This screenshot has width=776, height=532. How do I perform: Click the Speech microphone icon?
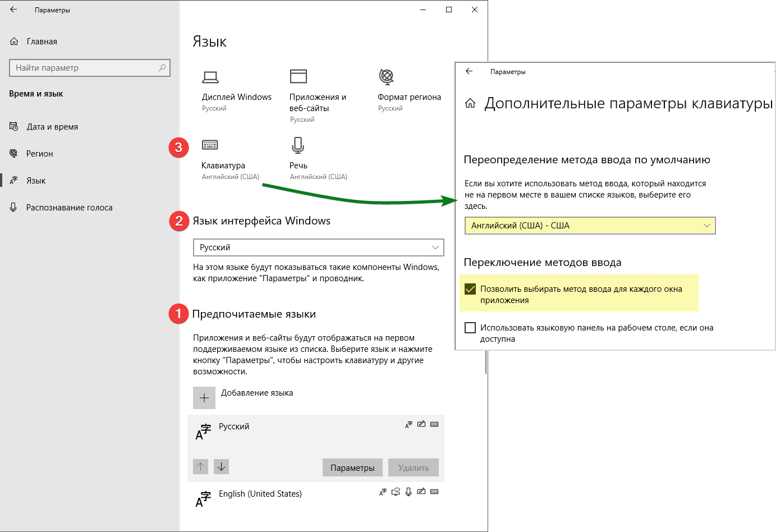pyautogui.click(x=298, y=145)
